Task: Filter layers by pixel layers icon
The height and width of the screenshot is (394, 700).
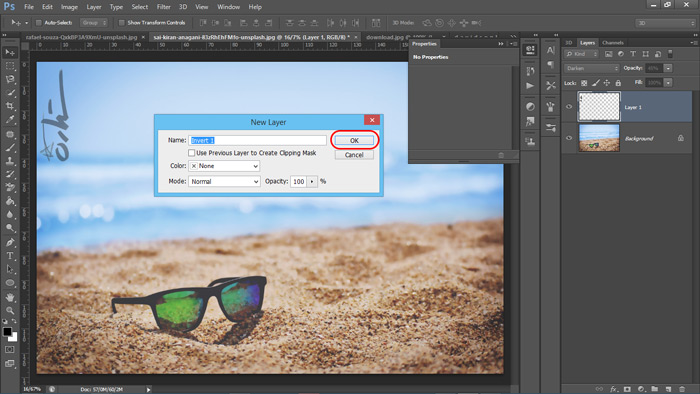Action: point(608,54)
